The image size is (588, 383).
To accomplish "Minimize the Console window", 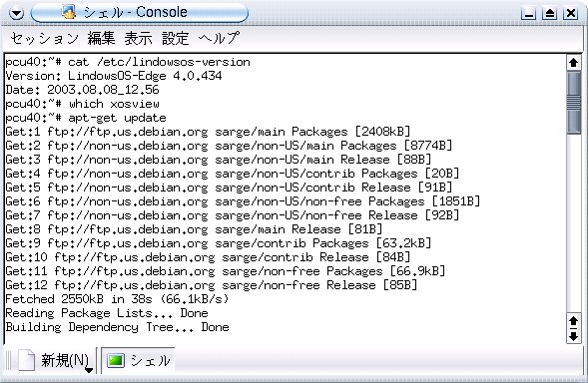I will (529, 14).
